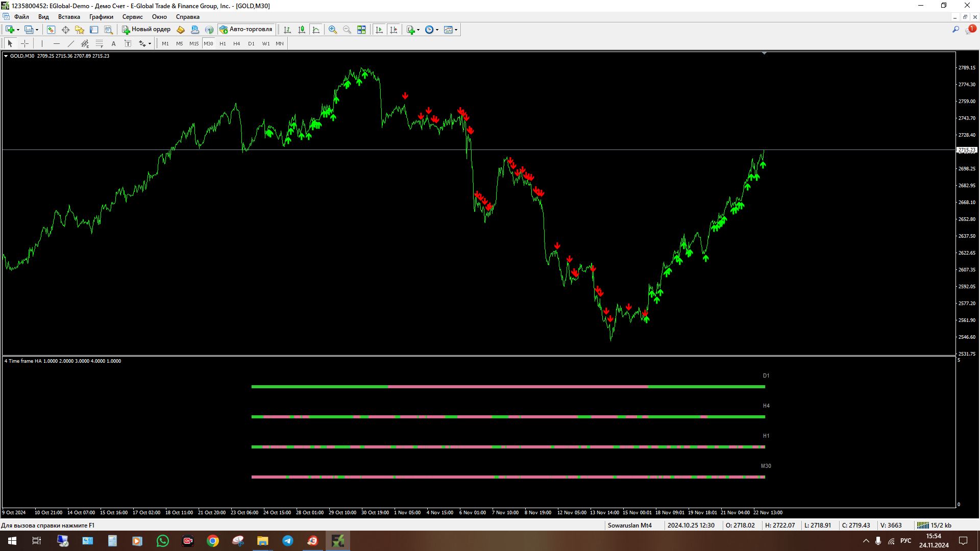Open the Графики menu
Screen dimensions: 980x551
101,17
